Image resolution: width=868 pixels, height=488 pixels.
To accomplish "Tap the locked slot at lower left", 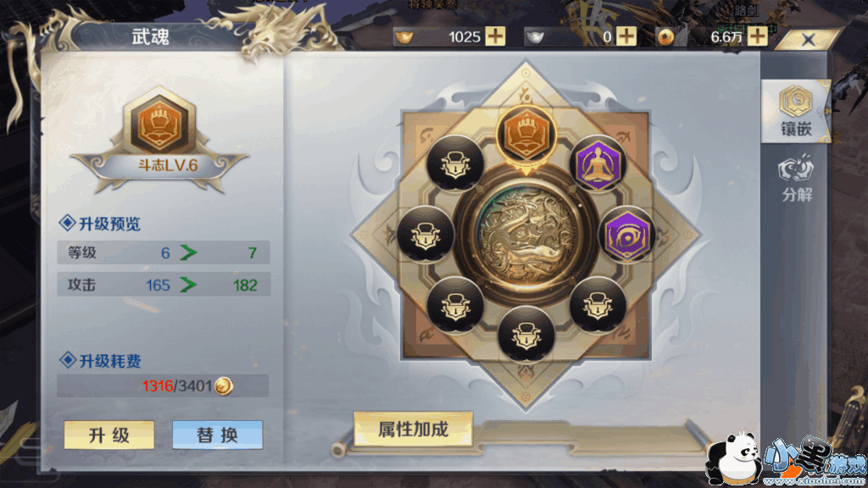I will 455,305.
